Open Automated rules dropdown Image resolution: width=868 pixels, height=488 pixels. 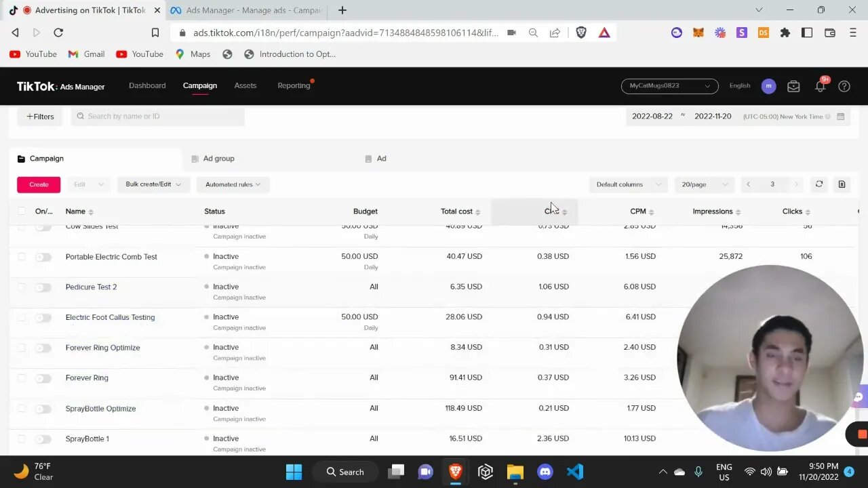[233, 184]
